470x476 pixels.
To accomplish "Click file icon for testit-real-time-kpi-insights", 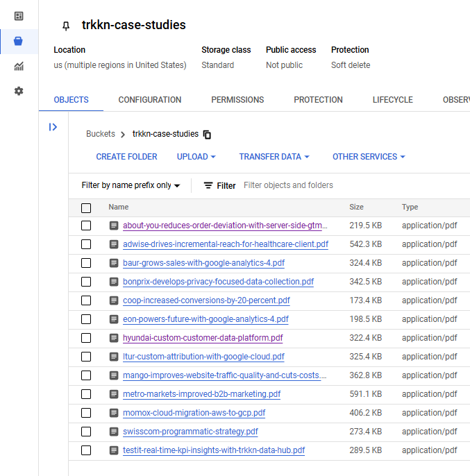I will (114, 450).
